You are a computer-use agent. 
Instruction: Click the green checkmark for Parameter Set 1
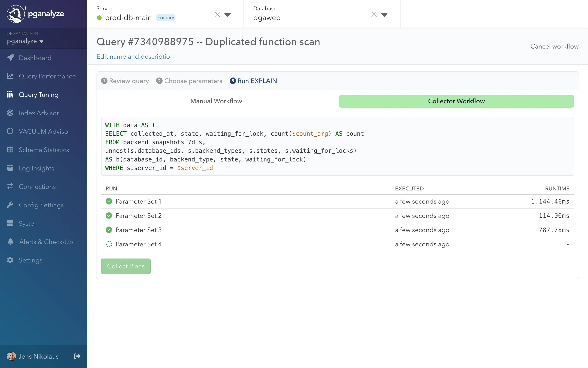click(109, 201)
